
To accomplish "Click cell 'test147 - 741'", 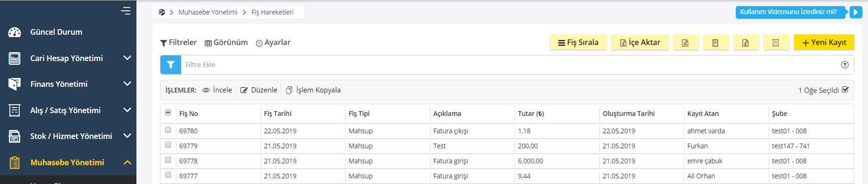I will [x=791, y=146].
